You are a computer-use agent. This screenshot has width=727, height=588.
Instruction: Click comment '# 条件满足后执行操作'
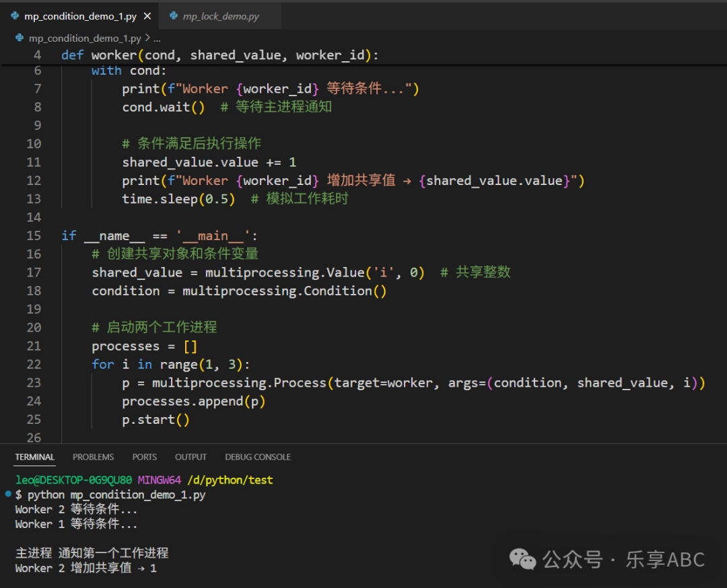(x=191, y=144)
